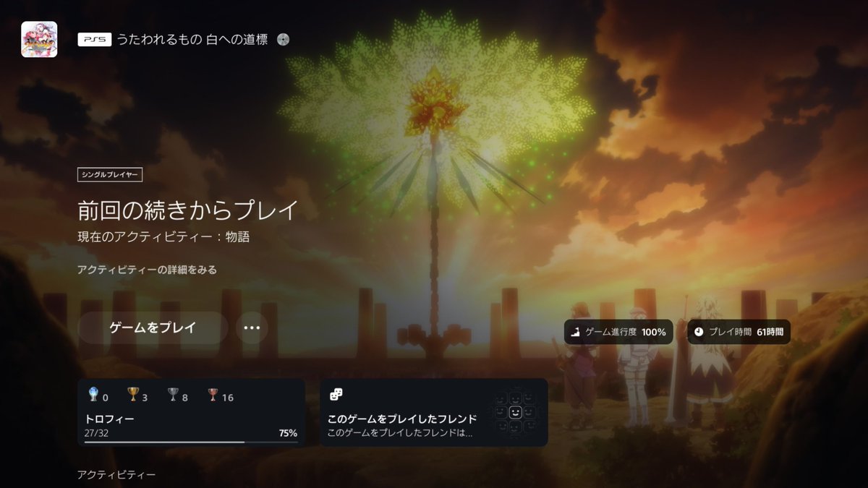Click the disc icon beside game title

pos(283,40)
